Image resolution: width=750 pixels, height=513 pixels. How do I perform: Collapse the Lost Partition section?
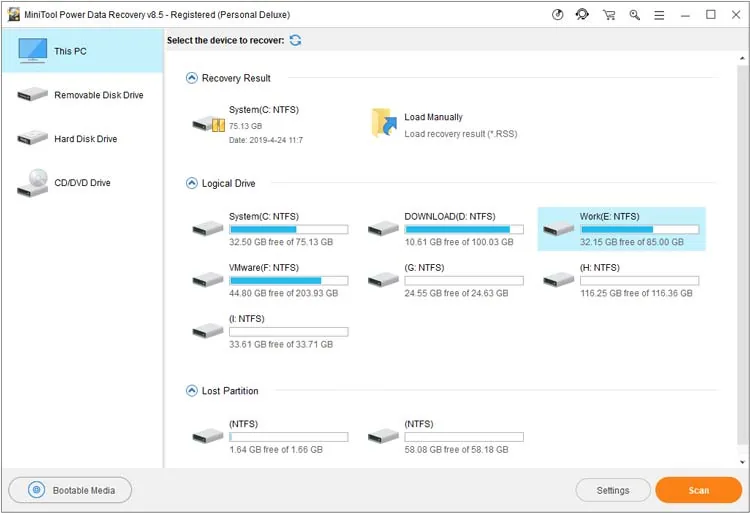pyautogui.click(x=191, y=391)
